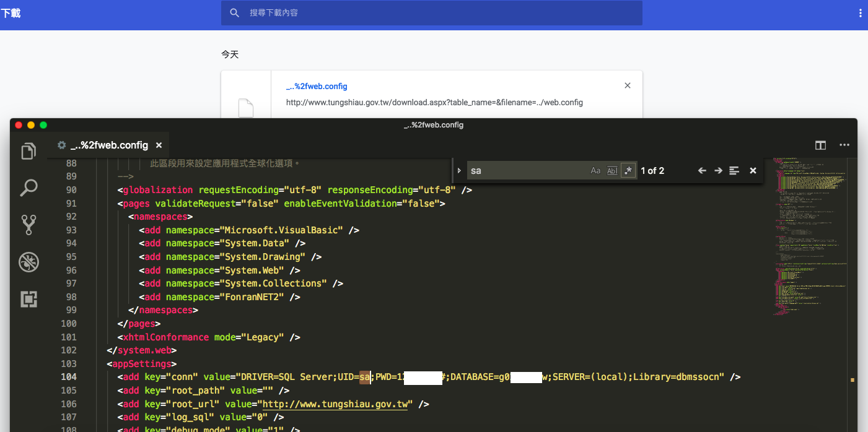Image resolution: width=868 pixels, height=432 pixels.
Task: Toggle Match Case in find widget
Action: pyautogui.click(x=595, y=171)
